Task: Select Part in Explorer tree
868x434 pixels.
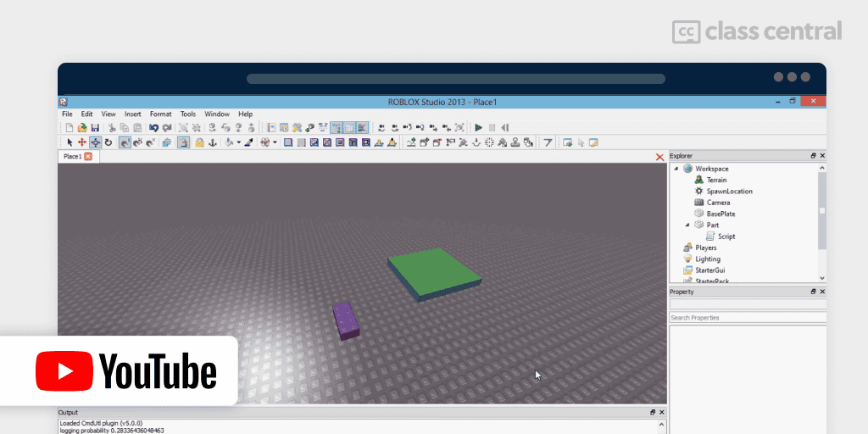Action: tap(712, 225)
